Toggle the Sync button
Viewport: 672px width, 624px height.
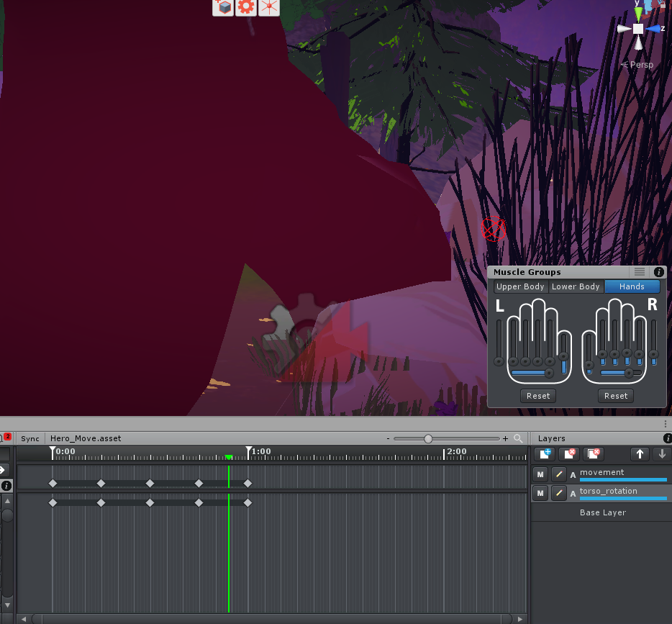(30, 438)
